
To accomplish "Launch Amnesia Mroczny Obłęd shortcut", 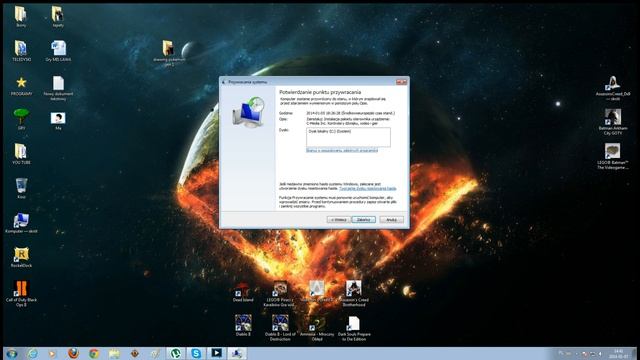I will (317, 329).
